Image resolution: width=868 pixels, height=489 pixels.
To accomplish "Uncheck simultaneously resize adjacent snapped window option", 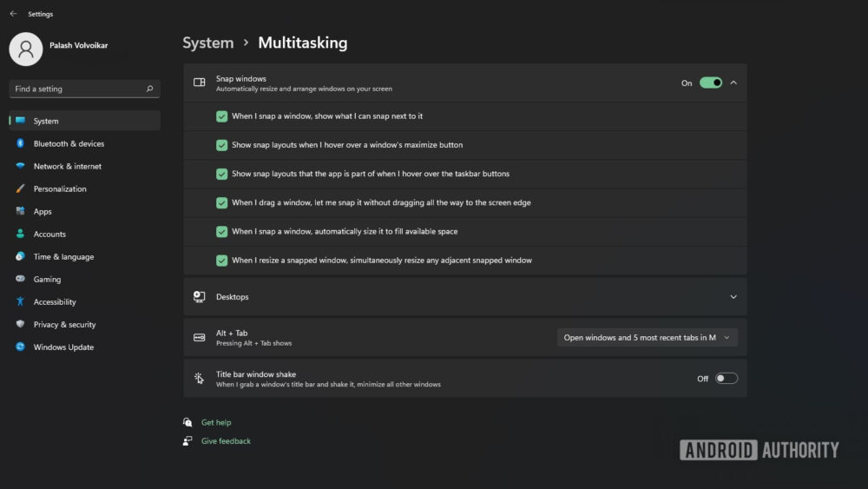I will pyautogui.click(x=222, y=260).
